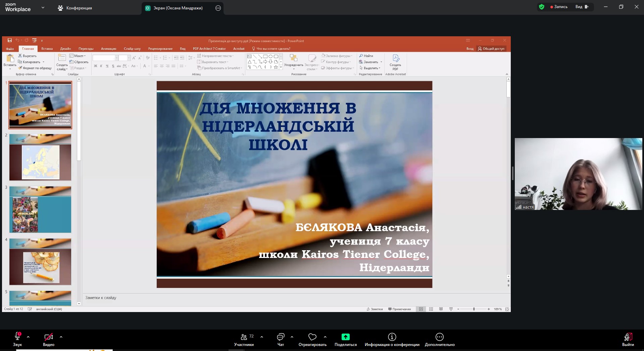Image resolution: width=644 pixels, height=351 pixels.
Task: Switch to the Конференция tab
Action: (x=75, y=8)
